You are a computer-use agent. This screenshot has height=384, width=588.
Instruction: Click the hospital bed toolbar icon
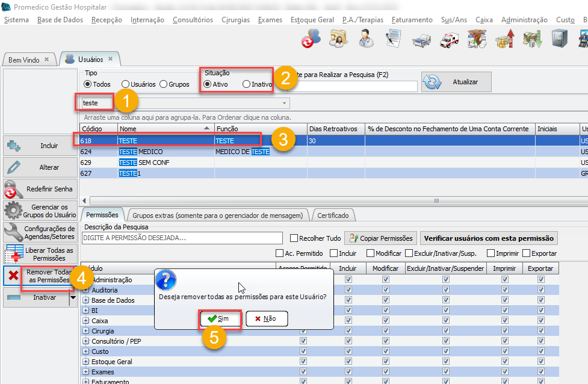tap(421, 40)
